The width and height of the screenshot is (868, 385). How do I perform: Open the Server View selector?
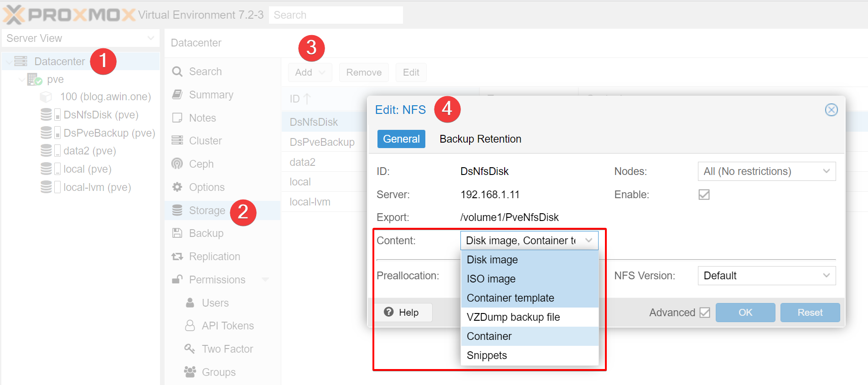tap(80, 38)
